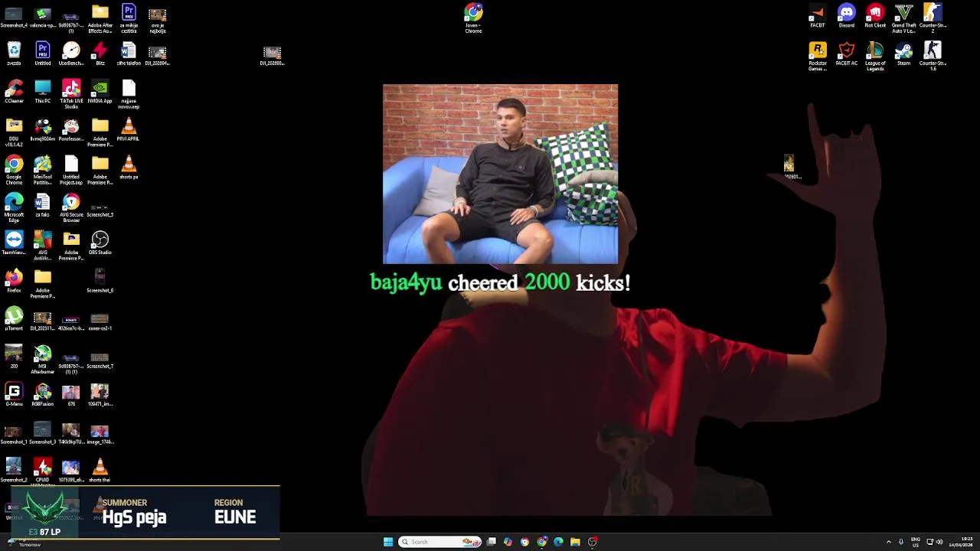Launch Counter-Strike 2 shortcut

coord(933,18)
